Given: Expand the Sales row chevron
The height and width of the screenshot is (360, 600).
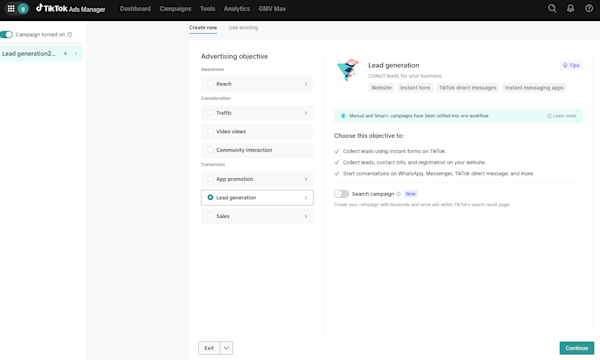Looking at the screenshot, I should pyautogui.click(x=306, y=217).
